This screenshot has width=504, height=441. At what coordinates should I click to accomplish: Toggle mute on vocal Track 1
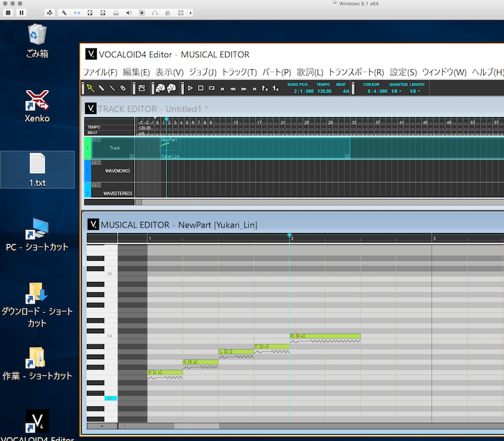click(x=94, y=140)
